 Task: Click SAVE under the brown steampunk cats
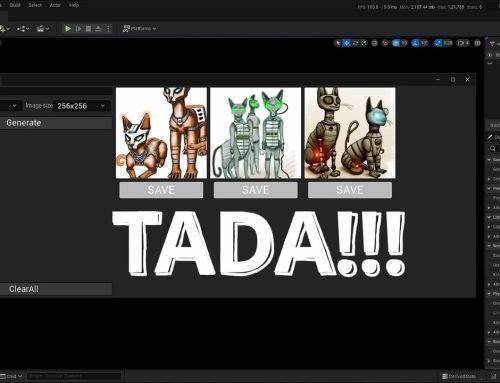350,190
